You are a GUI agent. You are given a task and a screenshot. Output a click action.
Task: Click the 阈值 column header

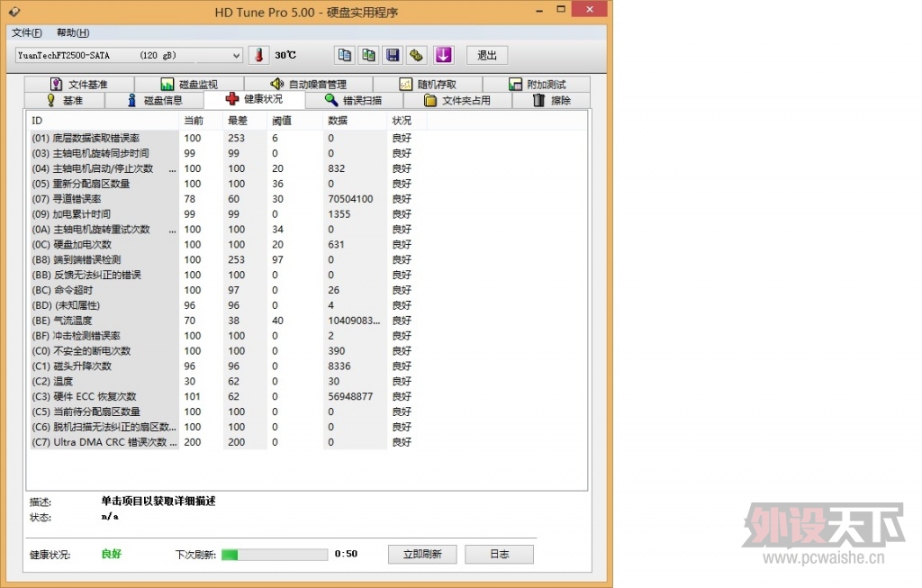pyautogui.click(x=294, y=121)
